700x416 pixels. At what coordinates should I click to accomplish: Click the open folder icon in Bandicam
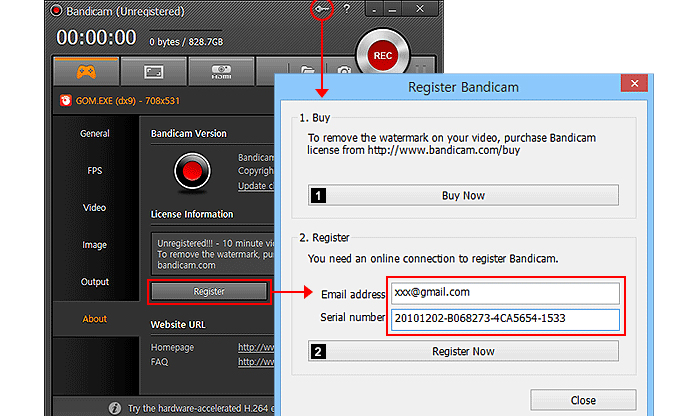pyautogui.click(x=308, y=70)
